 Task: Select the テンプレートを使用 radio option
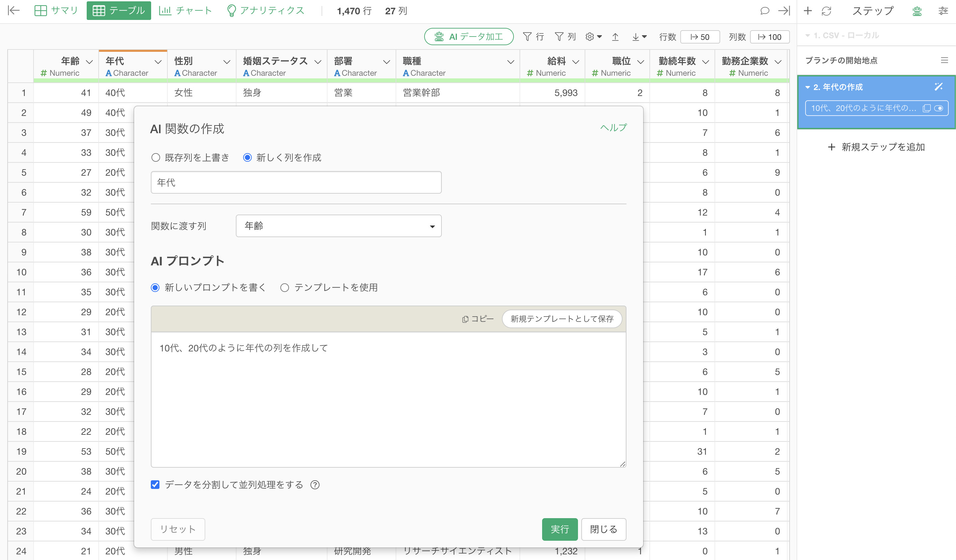click(285, 288)
